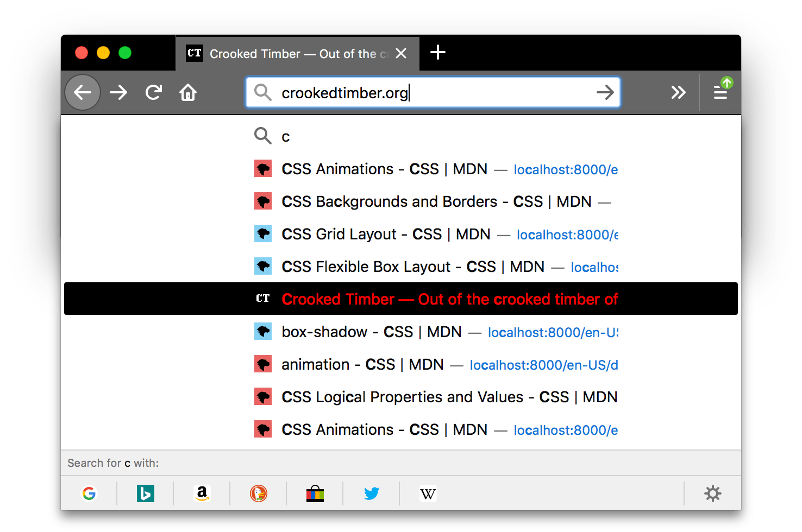Switch to the Crooked Timber tab
This screenshot has width=802, height=532.
tap(288, 53)
